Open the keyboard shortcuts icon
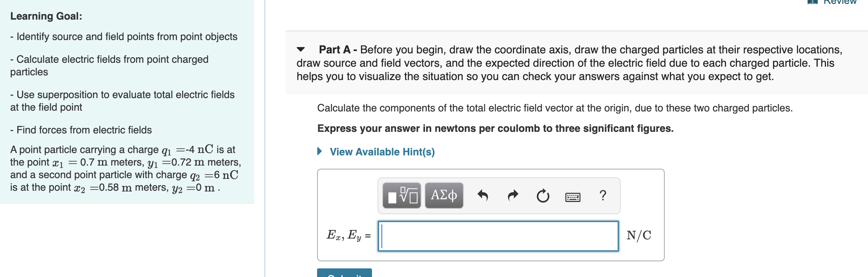This screenshot has height=277, width=868. coord(573,196)
